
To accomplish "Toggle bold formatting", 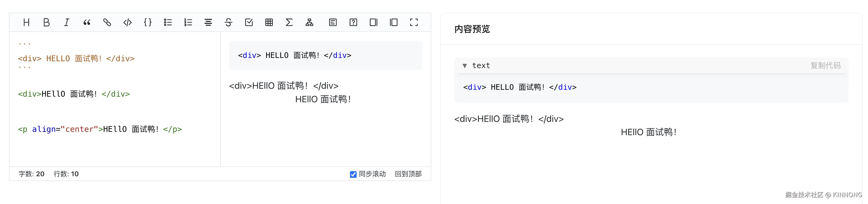I will pos(46,22).
